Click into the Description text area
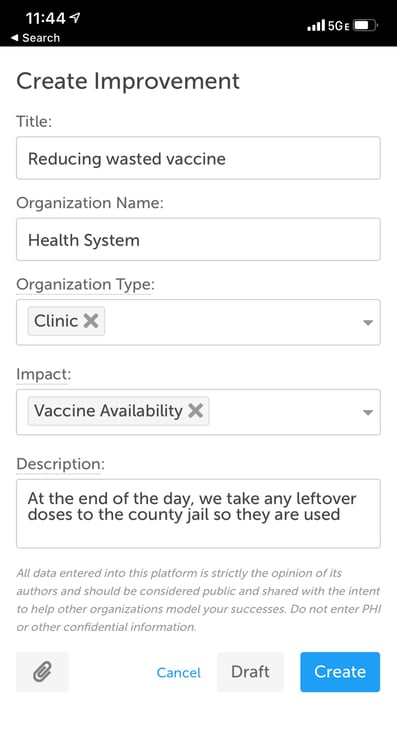The width and height of the screenshot is (397, 737). tap(198, 514)
